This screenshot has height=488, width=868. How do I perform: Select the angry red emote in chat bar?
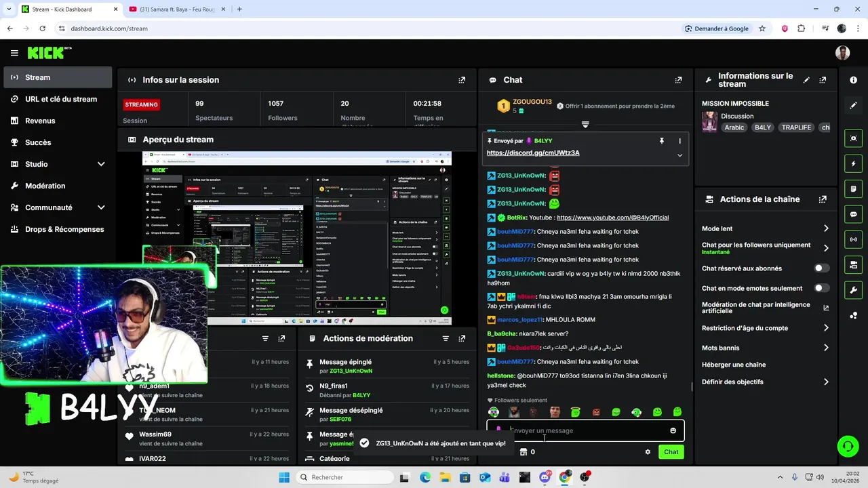[596, 412]
